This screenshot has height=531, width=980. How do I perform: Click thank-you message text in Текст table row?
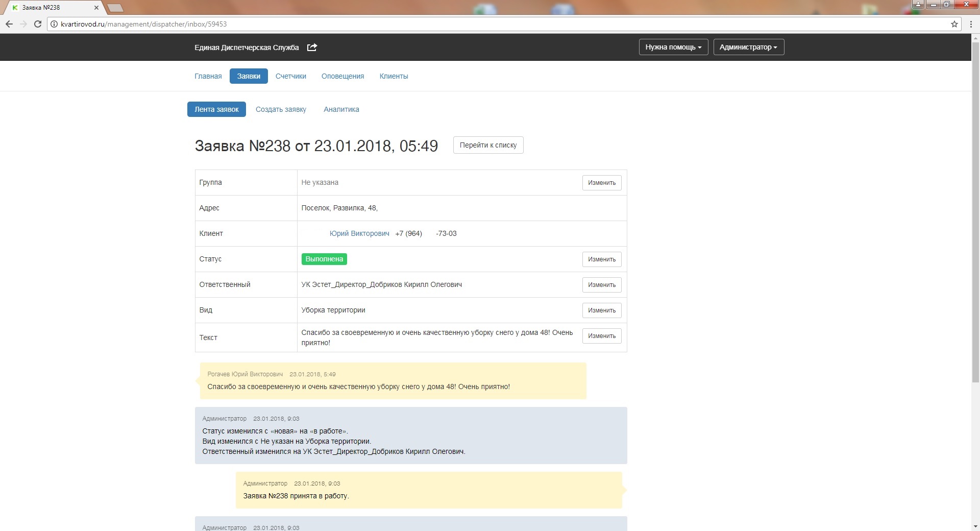pyautogui.click(x=437, y=337)
